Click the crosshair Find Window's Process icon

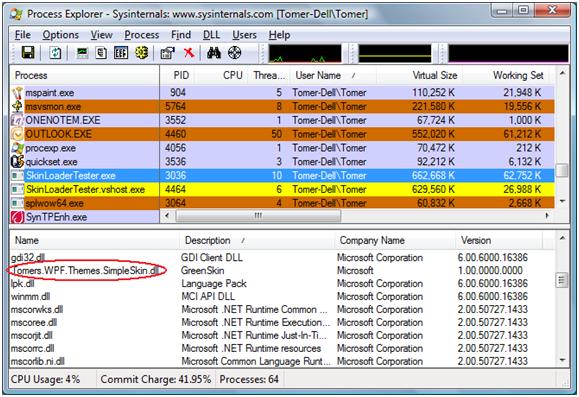tap(234, 53)
